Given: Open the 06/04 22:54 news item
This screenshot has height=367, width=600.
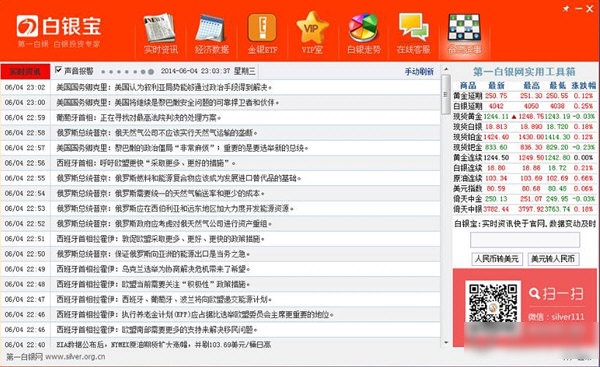Looking at the screenshot, I should point(220,193).
